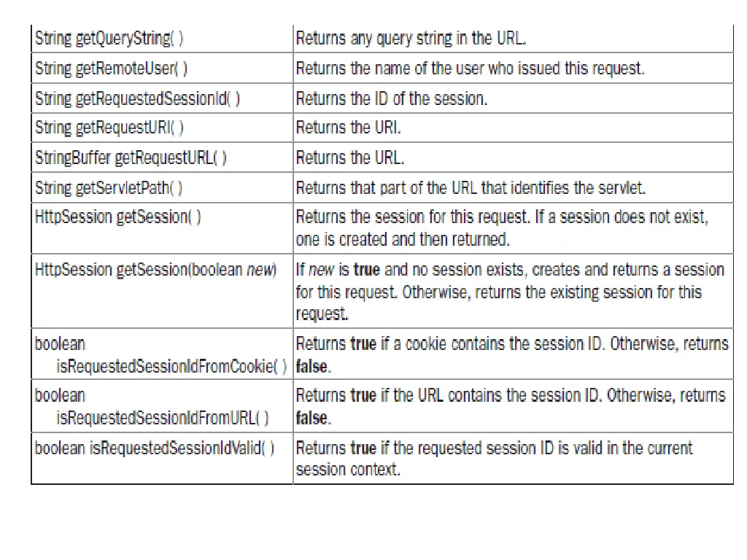
Task: Select 'valid in the current session context' text
Action: 494,459
